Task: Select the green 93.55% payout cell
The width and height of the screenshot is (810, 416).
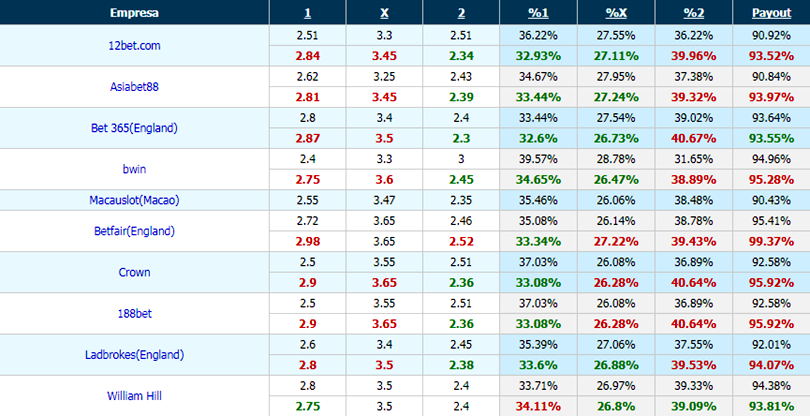Action: [771, 138]
